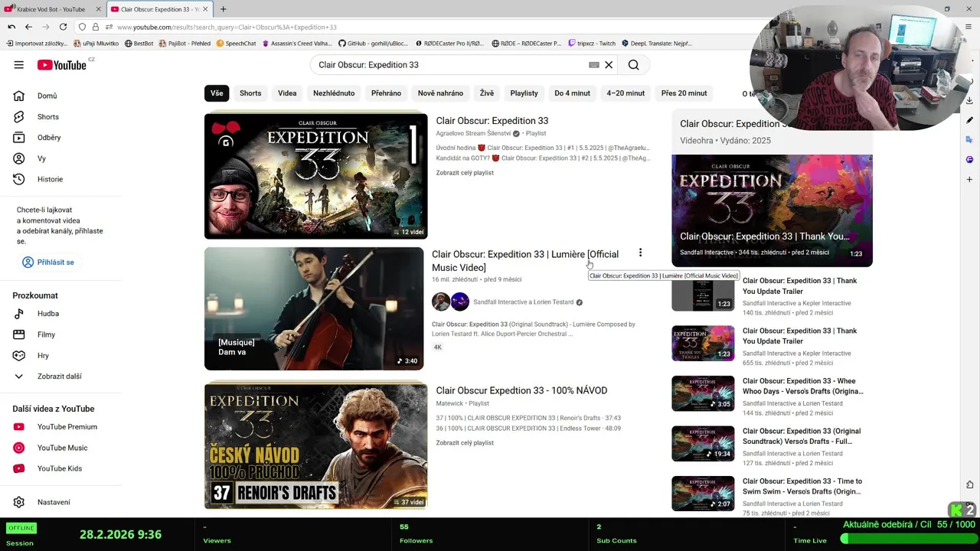
Task: Click the YouTube logo
Action: pyautogui.click(x=62, y=65)
